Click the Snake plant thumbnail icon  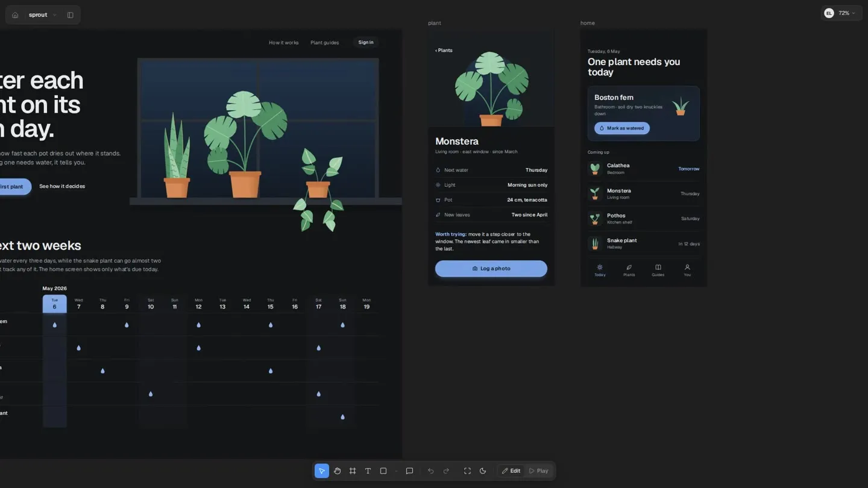pos(595,243)
